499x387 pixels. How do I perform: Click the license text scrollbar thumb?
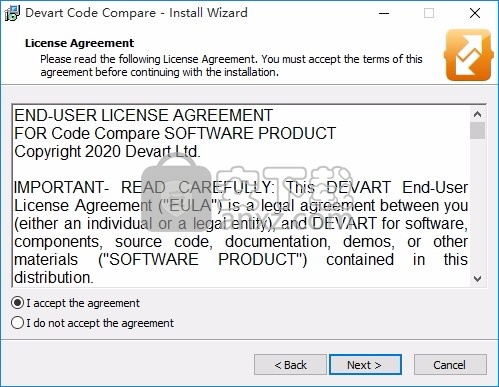(477, 130)
